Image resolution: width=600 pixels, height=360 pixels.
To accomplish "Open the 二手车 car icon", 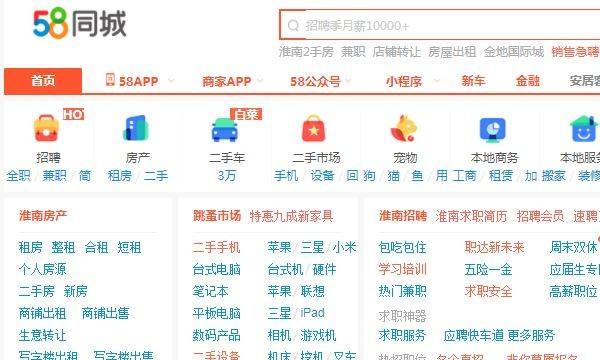I will coord(225,130).
